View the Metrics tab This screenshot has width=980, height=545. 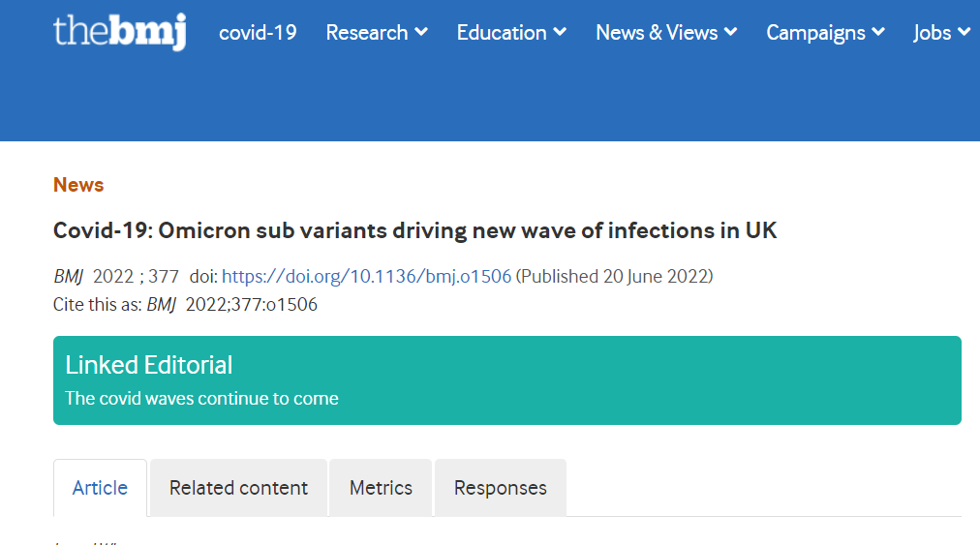pos(381,488)
